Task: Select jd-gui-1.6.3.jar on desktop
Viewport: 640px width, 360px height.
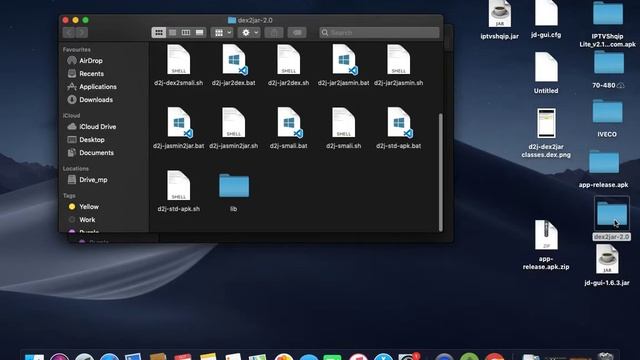Action: coord(607,265)
